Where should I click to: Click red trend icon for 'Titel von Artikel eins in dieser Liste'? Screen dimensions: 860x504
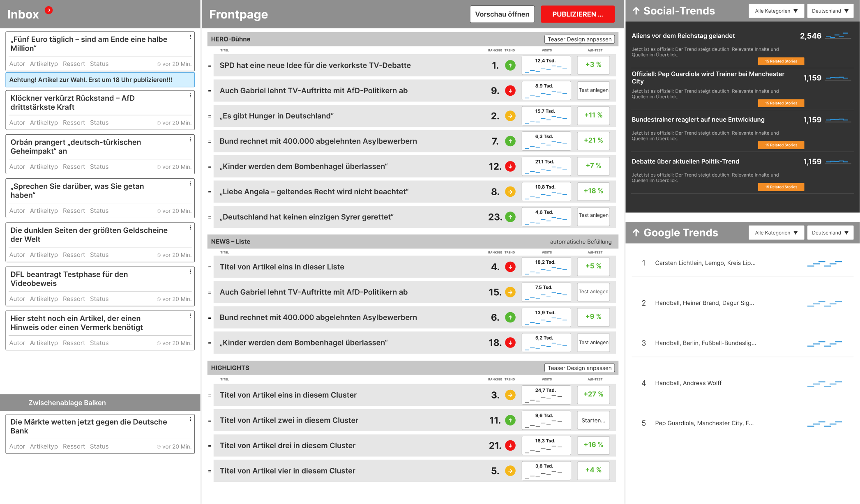coord(510,267)
